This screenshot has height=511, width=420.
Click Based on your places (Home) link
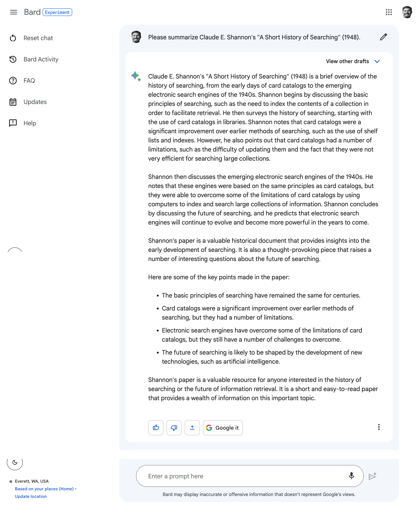point(44,489)
